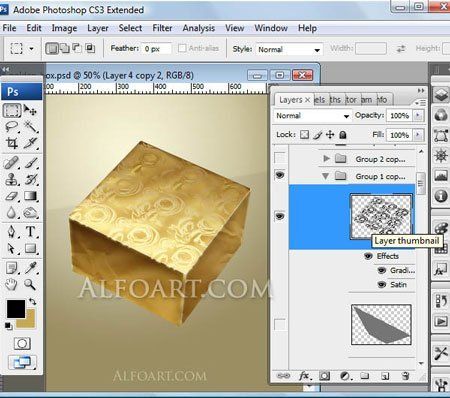Select the Dodge tool
Screen dimensions: 450x398
click(30, 212)
